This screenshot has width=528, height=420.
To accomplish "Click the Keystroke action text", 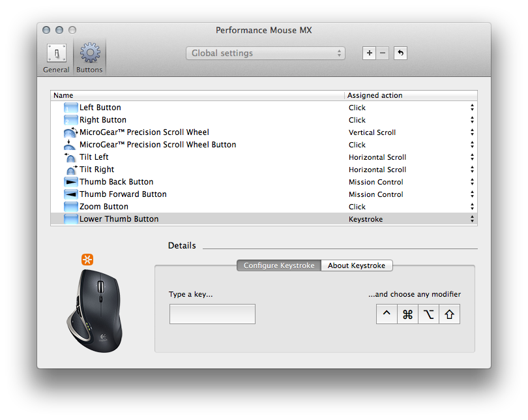I will click(366, 219).
